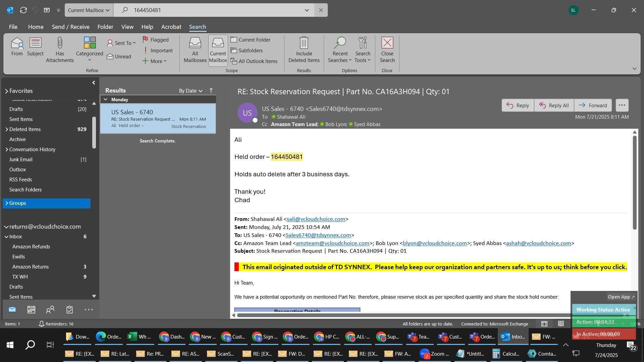The image size is (644, 362).
Task: Toggle the Flagged filter
Action: (156, 40)
